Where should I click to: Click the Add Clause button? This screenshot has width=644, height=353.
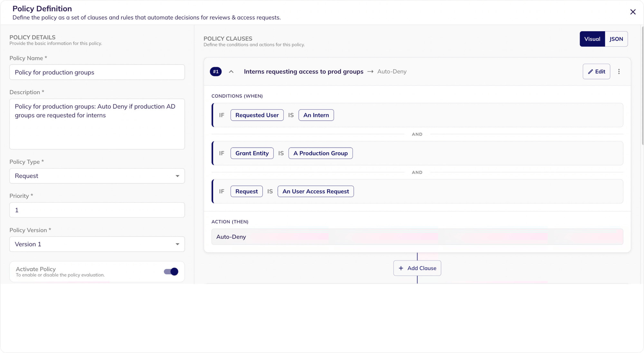coord(417,268)
